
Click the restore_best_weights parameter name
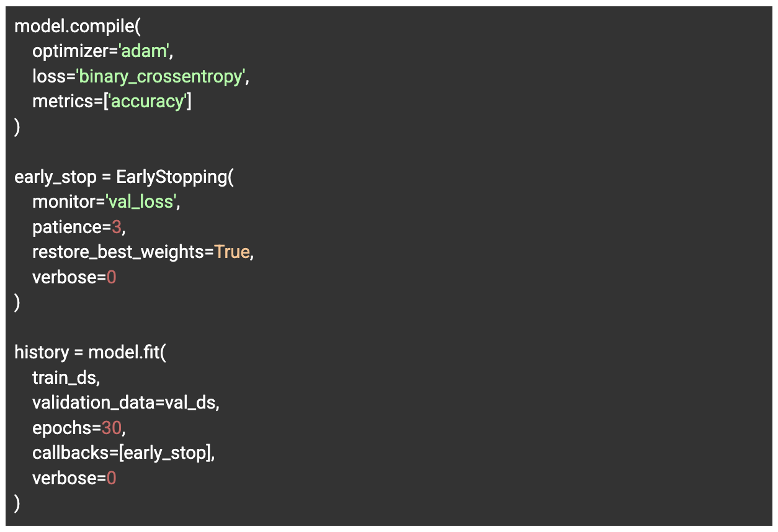(118, 252)
